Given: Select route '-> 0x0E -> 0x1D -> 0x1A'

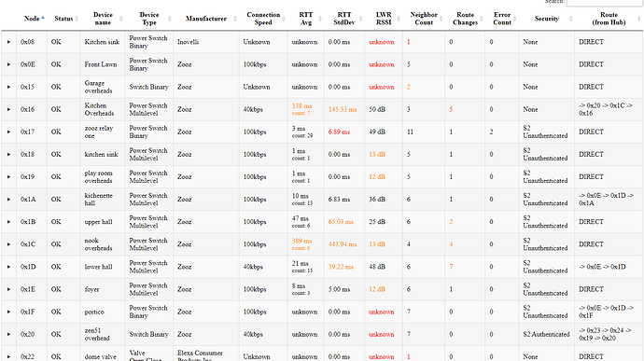Looking at the screenshot, I should click(608, 200).
